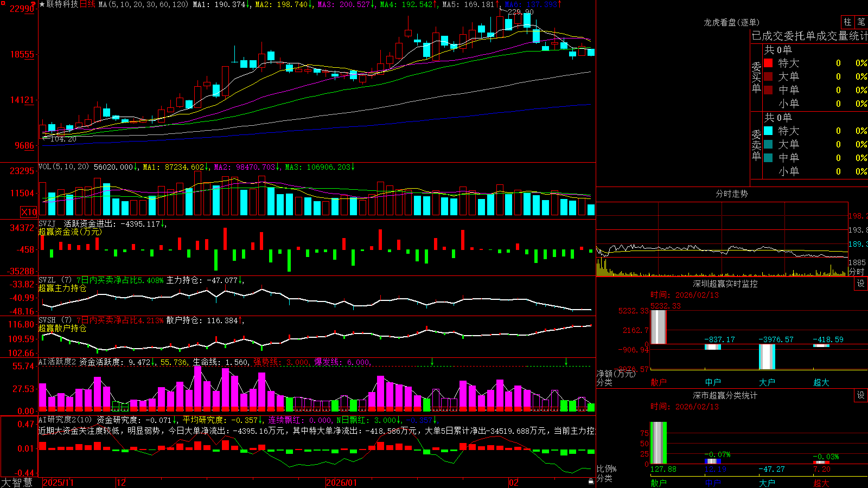The height and width of the screenshot is (488, 868).
Task: Click the dark red 中单 swatch under 委买单
Action: pyautogui.click(x=768, y=90)
